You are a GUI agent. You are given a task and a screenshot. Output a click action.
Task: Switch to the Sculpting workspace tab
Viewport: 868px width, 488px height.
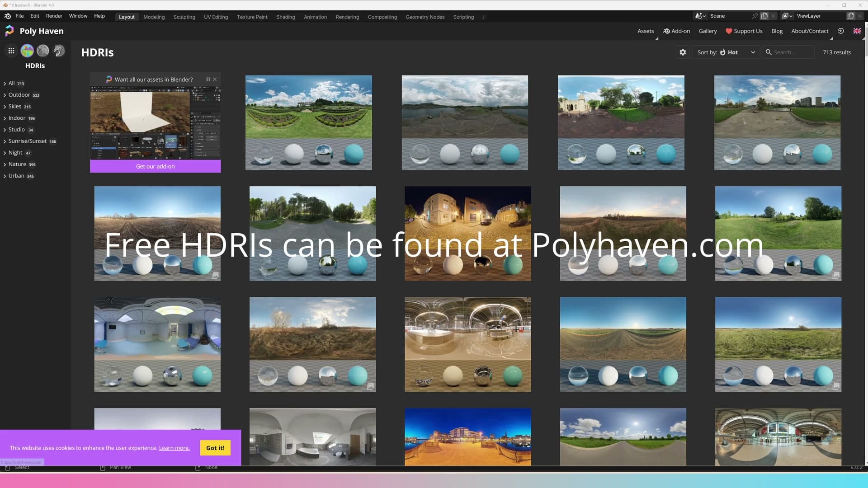(x=184, y=17)
